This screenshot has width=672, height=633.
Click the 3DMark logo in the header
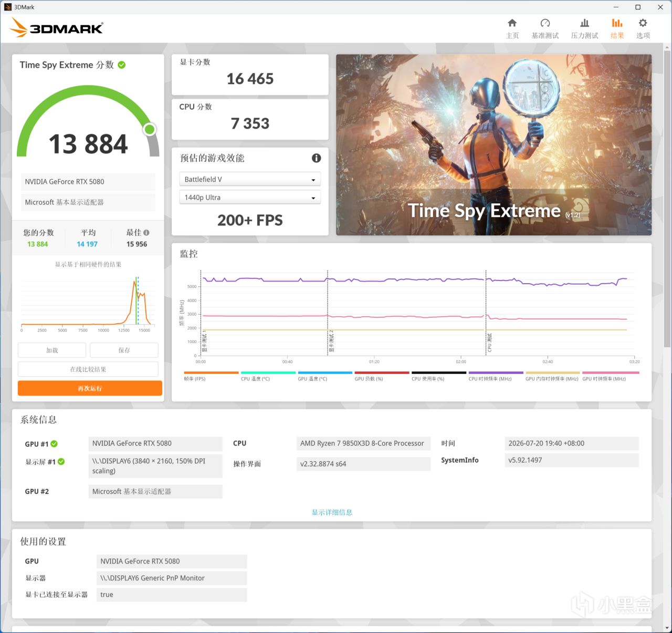[57, 28]
